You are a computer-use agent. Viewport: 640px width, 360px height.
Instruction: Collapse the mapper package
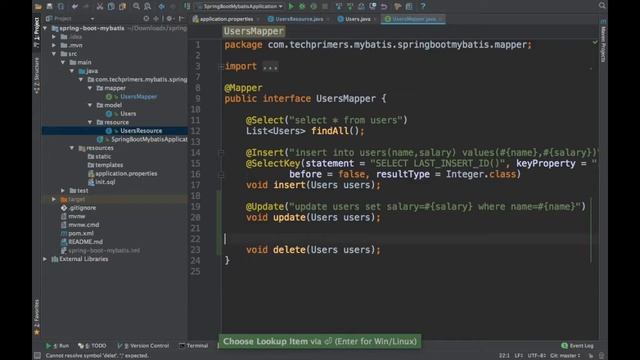click(x=90, y=88)
